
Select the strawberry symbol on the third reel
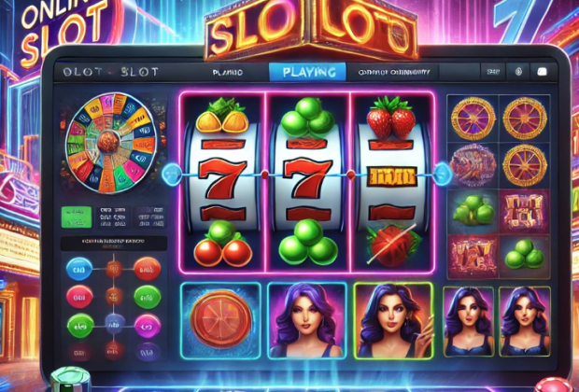tap(391, 117)
